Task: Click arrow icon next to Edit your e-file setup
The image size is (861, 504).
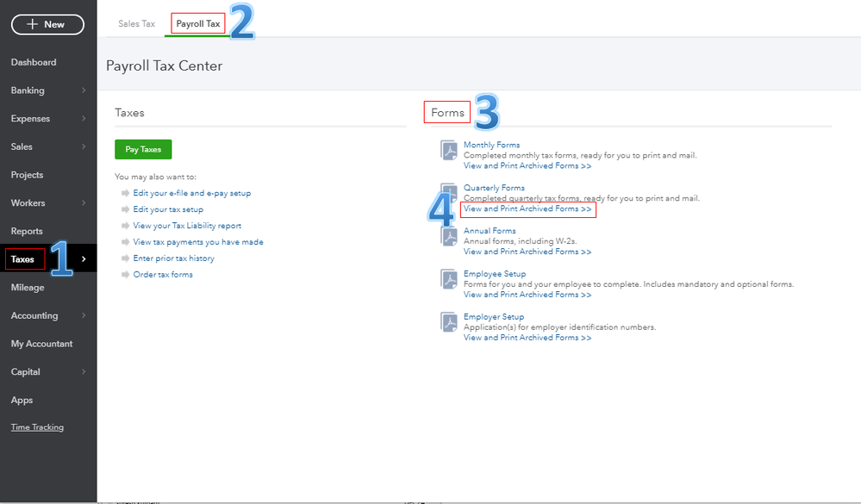Action: coord(125,193)
